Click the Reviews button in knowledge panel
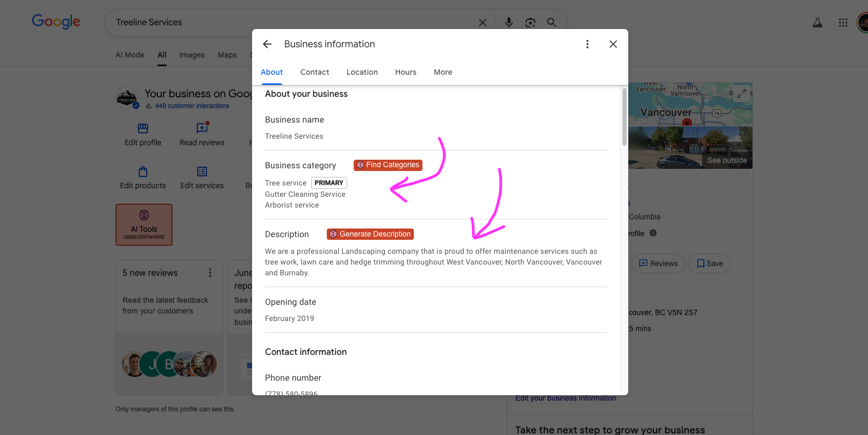Viewport: 868px width, 435px height. (x=658, y=263)
